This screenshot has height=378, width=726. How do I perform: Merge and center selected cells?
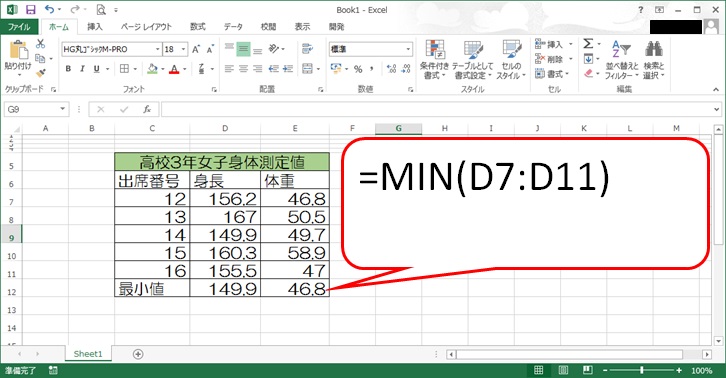point(307,69)
